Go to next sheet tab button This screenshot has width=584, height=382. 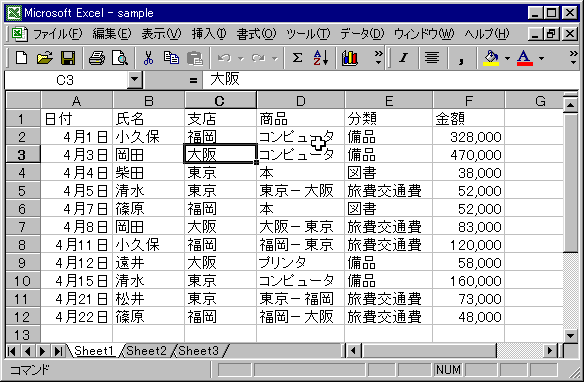pyautogui.click(x=42, y=351)
